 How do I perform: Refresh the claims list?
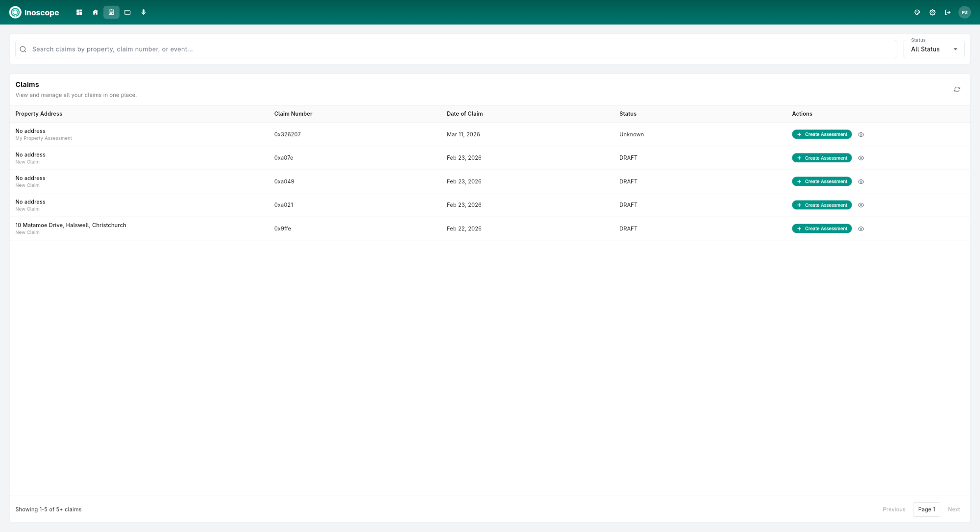(x=956, y=89)
